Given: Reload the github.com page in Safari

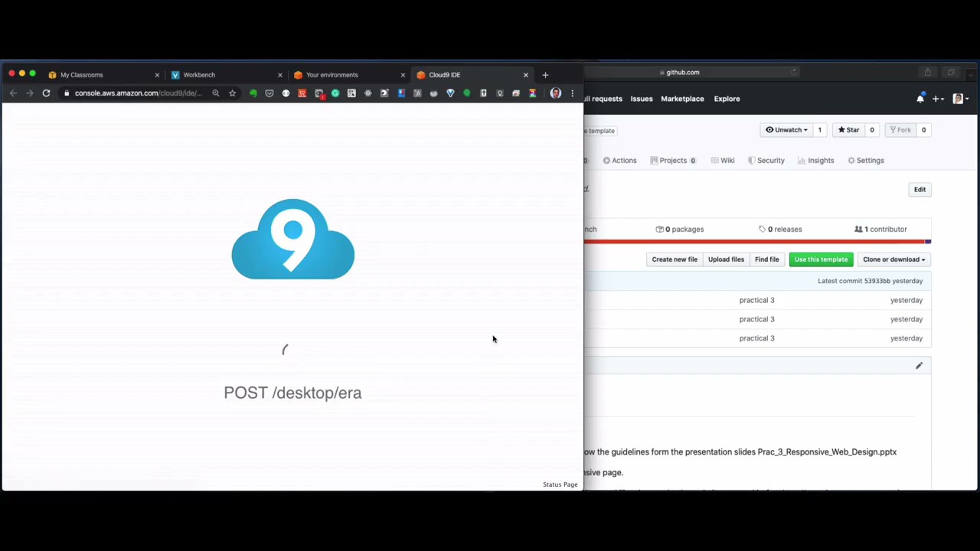Looking at the screenshot, I should coord(794,72).
